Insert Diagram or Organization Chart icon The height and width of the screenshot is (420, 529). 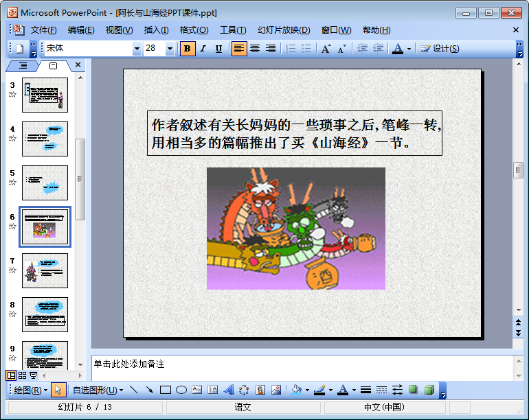(x=244, y=390)
